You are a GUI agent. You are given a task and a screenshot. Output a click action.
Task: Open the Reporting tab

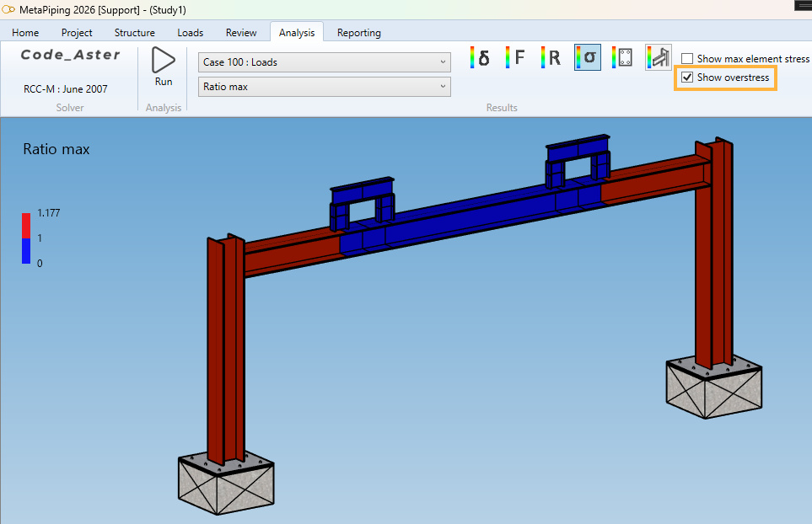358,33
